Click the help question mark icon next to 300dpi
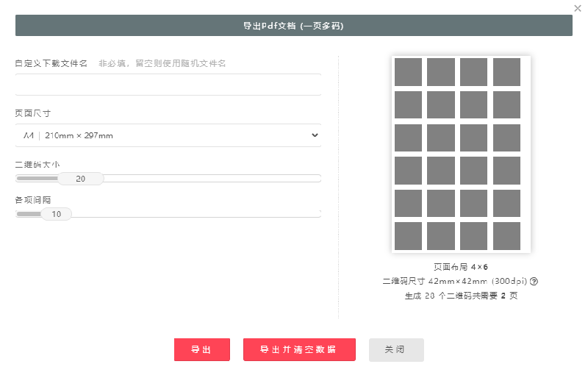This screenshot has width=588, height=378. [534, 281]
